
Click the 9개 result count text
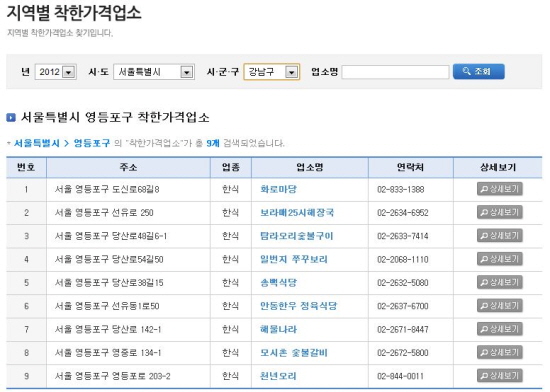(213, 143)
